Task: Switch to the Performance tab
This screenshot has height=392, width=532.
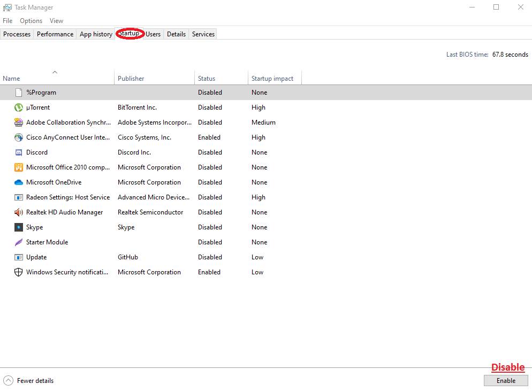Action: click(x=55, y=34)
